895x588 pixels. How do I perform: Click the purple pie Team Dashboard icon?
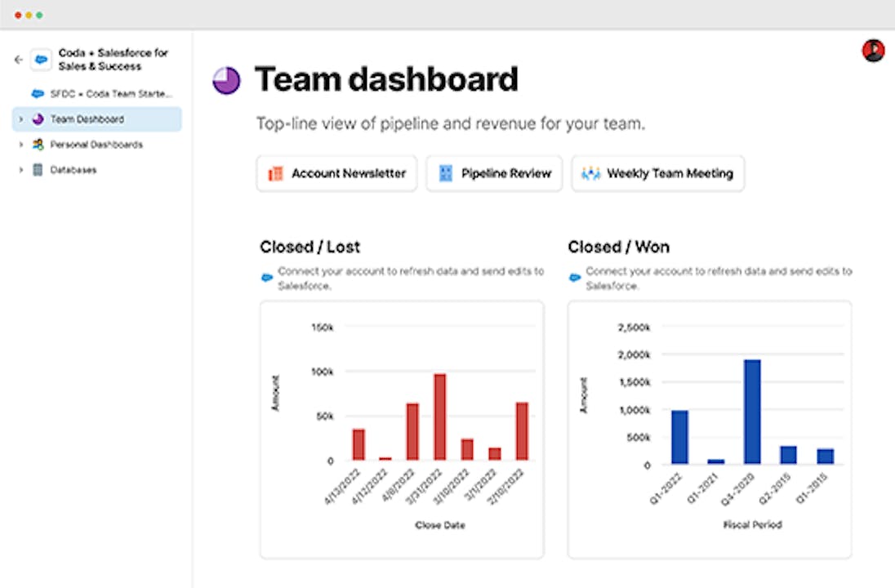coord(38,119)
